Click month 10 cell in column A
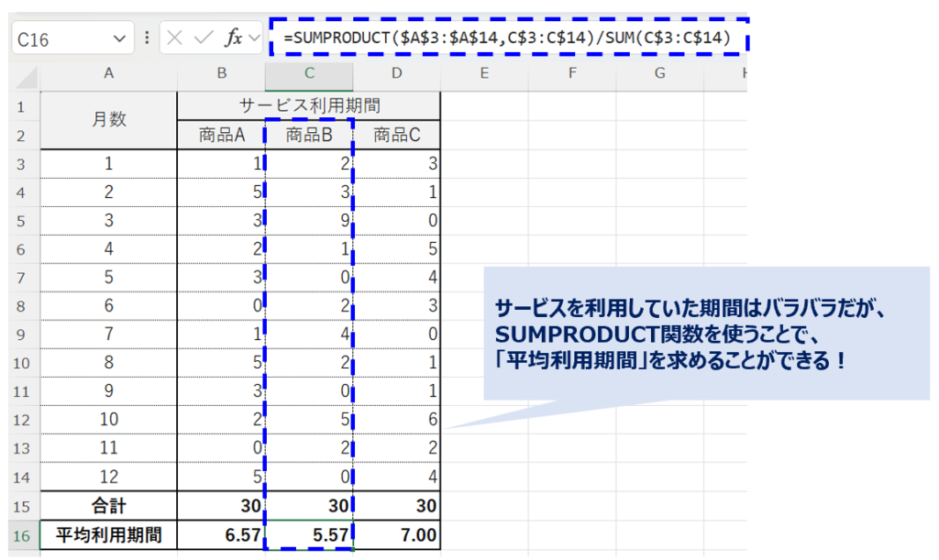 [108, 420]
